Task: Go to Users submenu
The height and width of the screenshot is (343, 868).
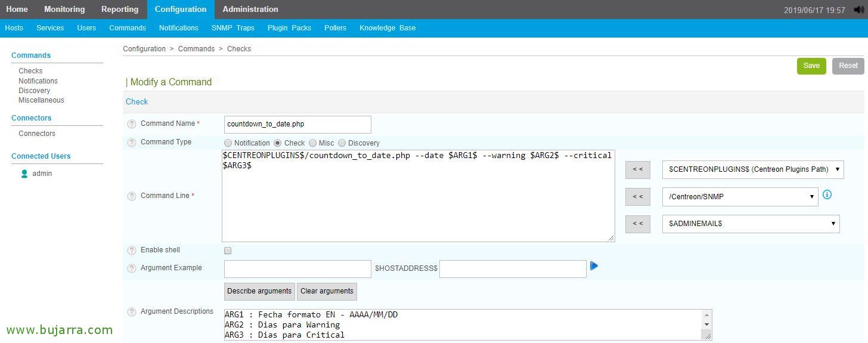Action: click(x=86, y=28)
